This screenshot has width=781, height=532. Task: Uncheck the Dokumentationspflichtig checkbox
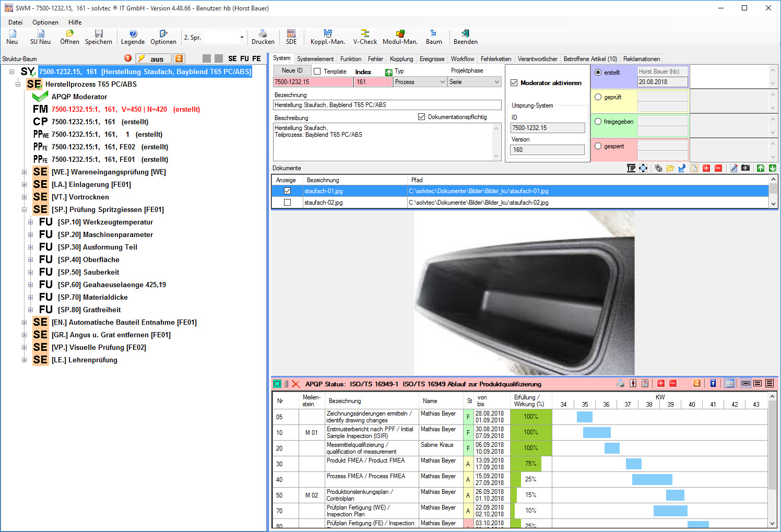(x=422, y=117)
